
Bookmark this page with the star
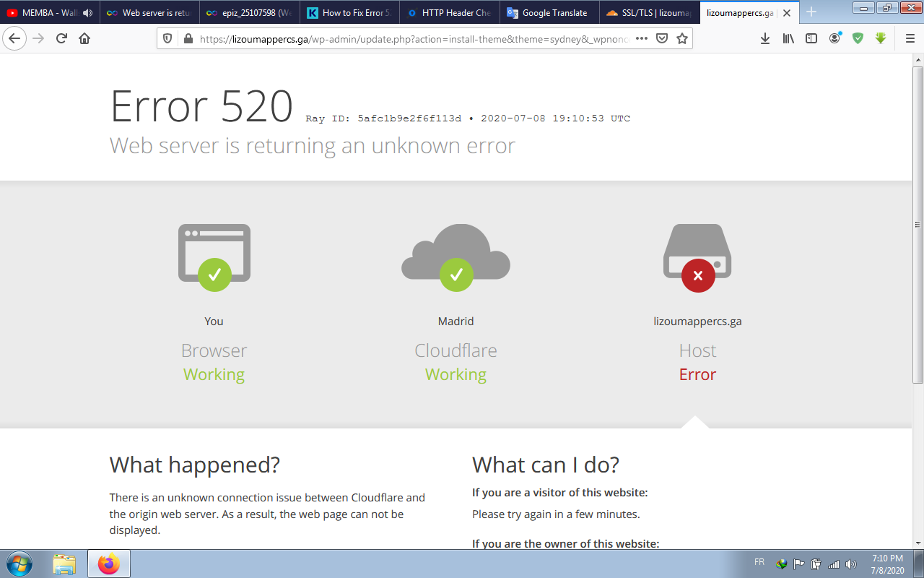point(681,39)
